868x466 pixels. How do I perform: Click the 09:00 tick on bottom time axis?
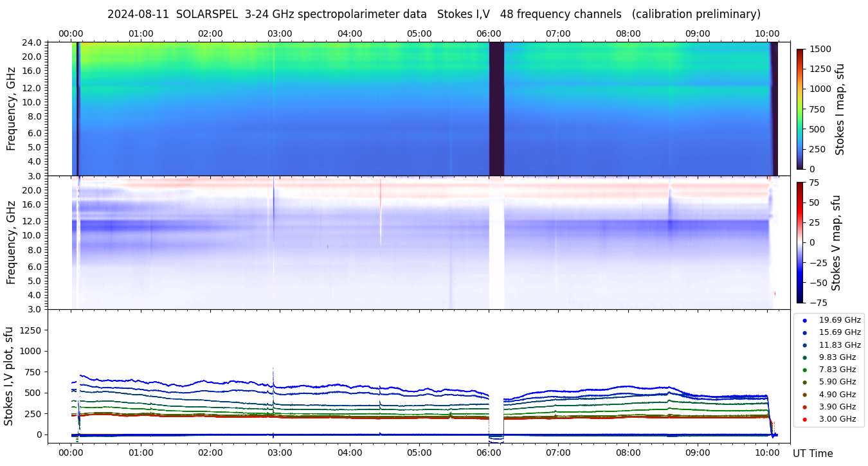coord(698,452)
